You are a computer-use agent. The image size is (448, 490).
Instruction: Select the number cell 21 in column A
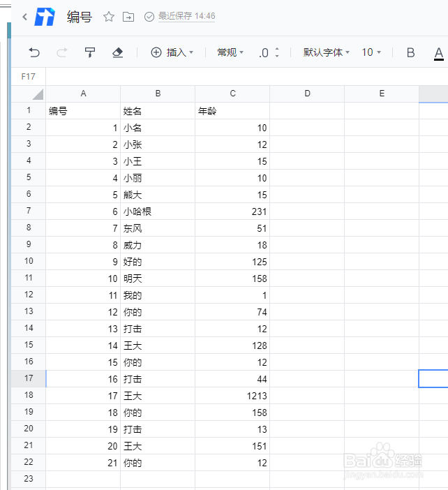(x=83, y=463)
